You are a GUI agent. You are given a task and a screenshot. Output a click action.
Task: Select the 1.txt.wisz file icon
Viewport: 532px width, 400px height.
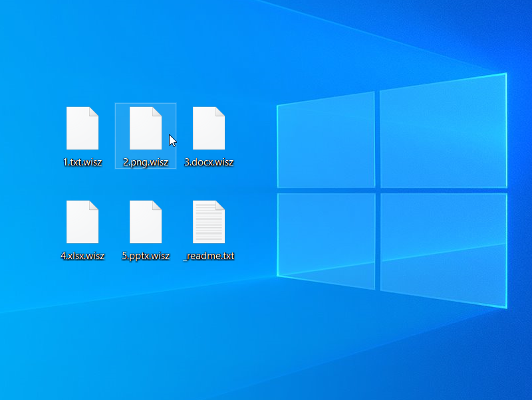(x=82, y=128)
